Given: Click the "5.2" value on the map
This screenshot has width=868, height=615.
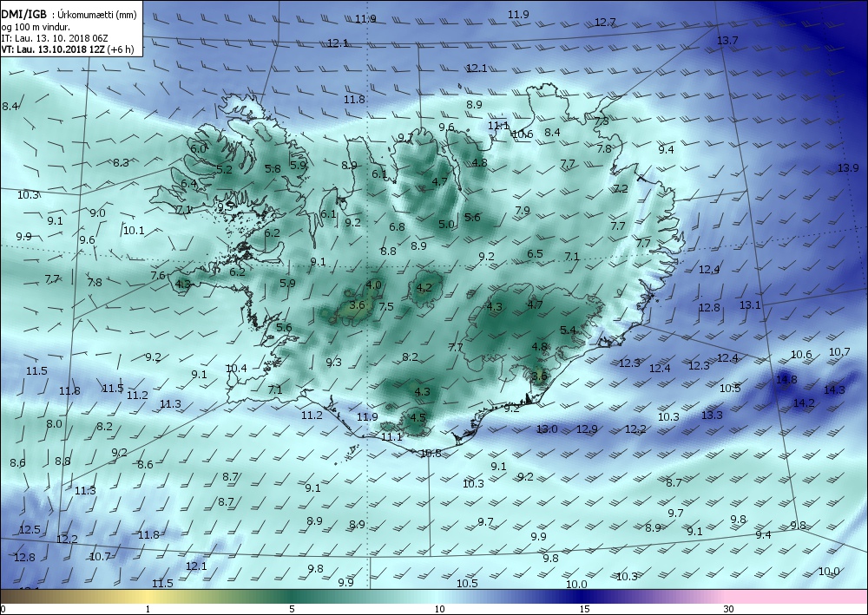Looking at the screenshot, I should coord(224,169).
